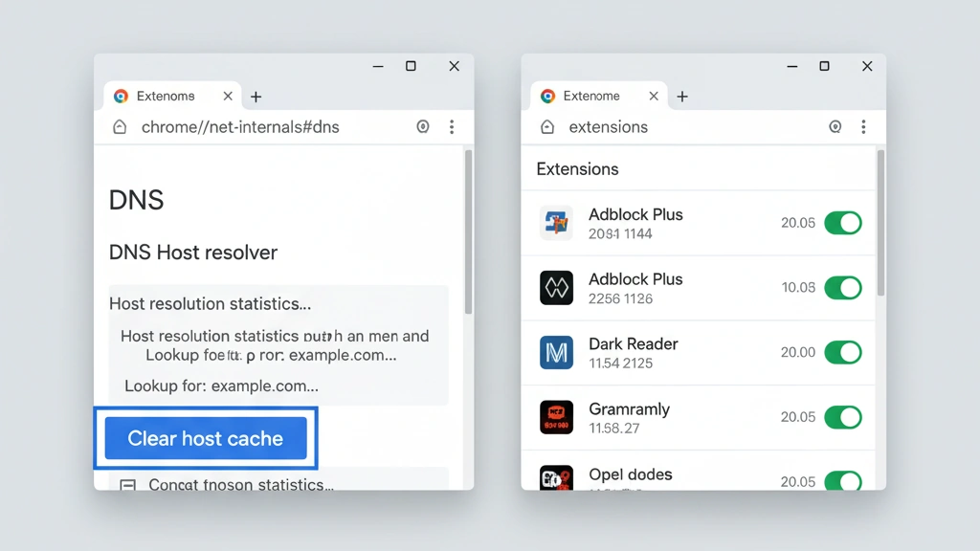Click the Chrome favicon on the Extenoms tab
Viewport: 980px width, 551px height.
(121, 96)
